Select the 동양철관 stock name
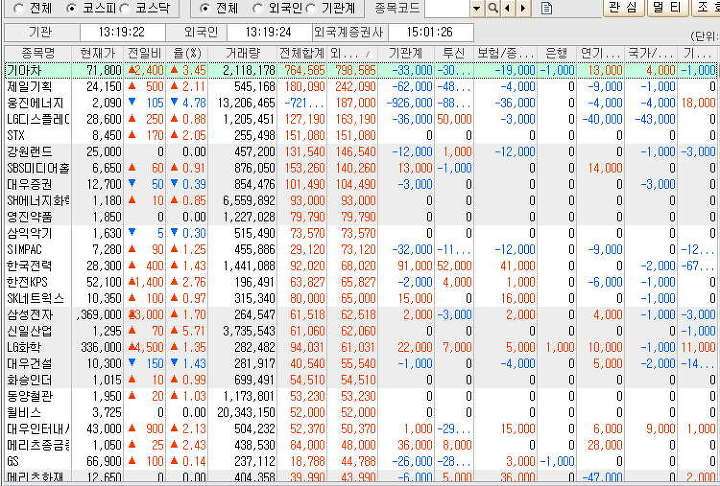The width and height of the screenshot is (720, 486). point(29,396)
